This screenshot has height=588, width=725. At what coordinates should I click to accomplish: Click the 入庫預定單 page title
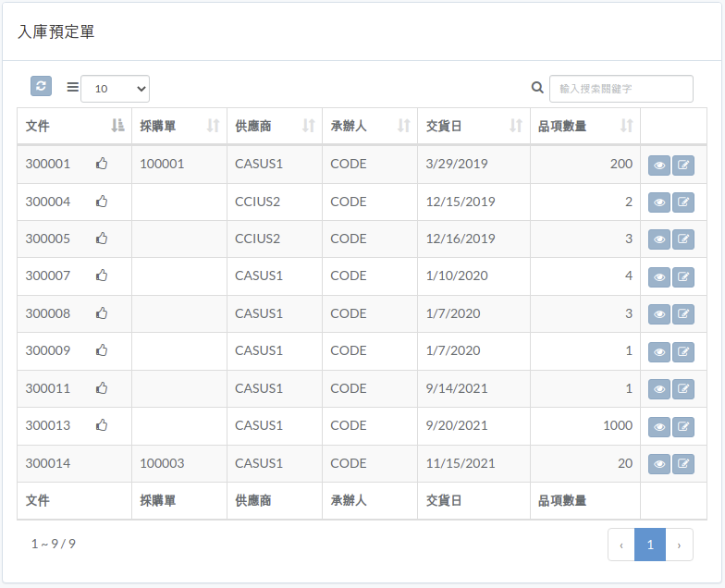(55, 31)
